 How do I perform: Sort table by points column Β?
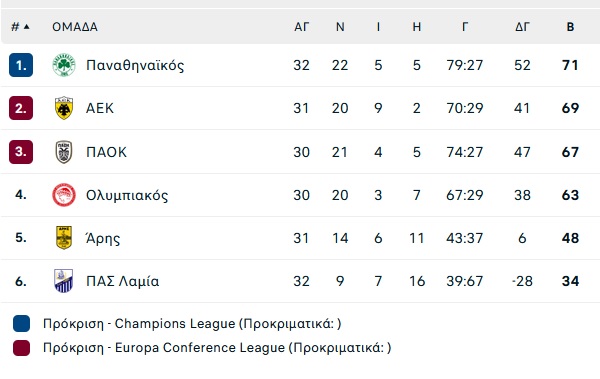[570, 27]
